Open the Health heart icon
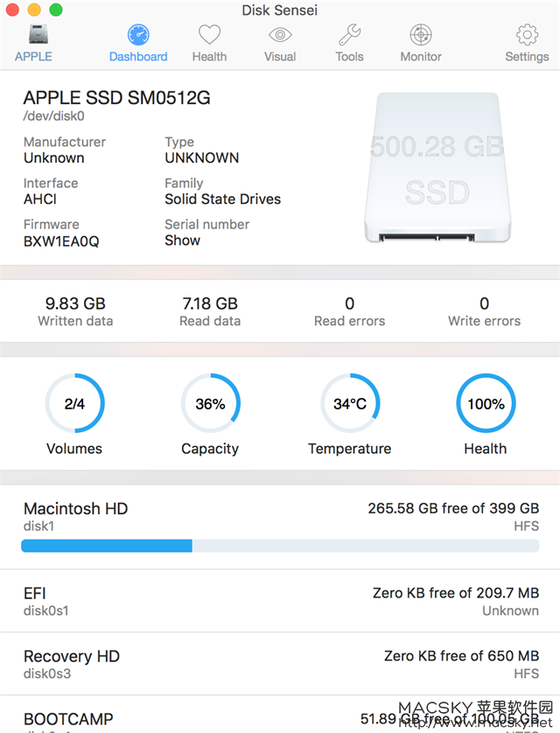This screenshot has height=733, width=560. click(209, 34)
